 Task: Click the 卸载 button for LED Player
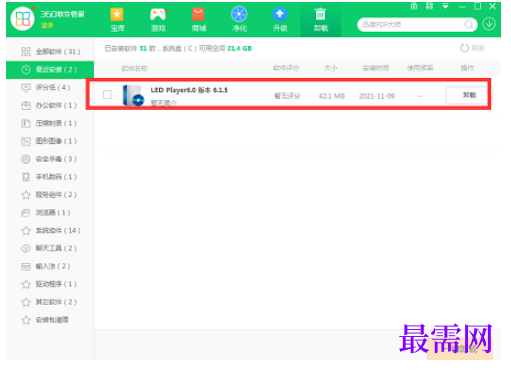point(468,95)
